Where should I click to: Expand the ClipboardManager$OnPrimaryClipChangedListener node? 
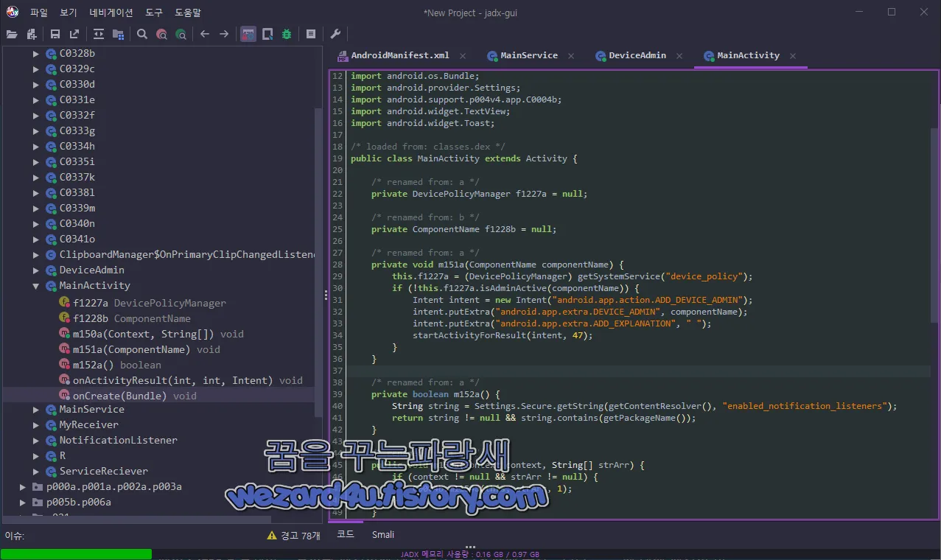35,254
